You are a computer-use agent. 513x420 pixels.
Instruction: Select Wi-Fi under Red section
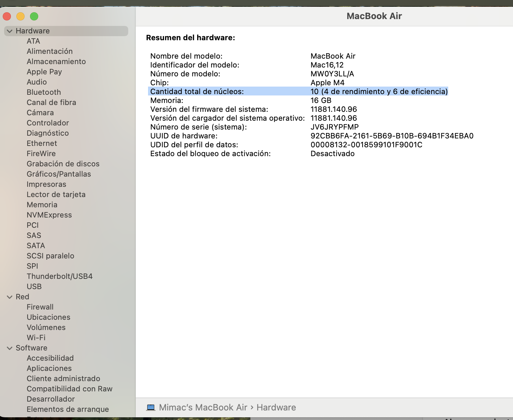(36, 337)
